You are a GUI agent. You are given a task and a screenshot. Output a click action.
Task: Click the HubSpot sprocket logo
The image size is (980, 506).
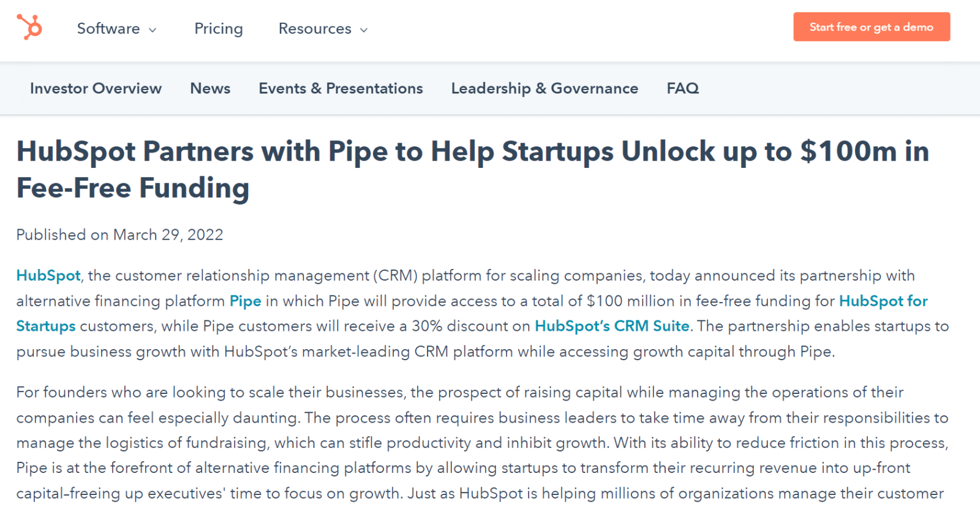pos(29,28)
